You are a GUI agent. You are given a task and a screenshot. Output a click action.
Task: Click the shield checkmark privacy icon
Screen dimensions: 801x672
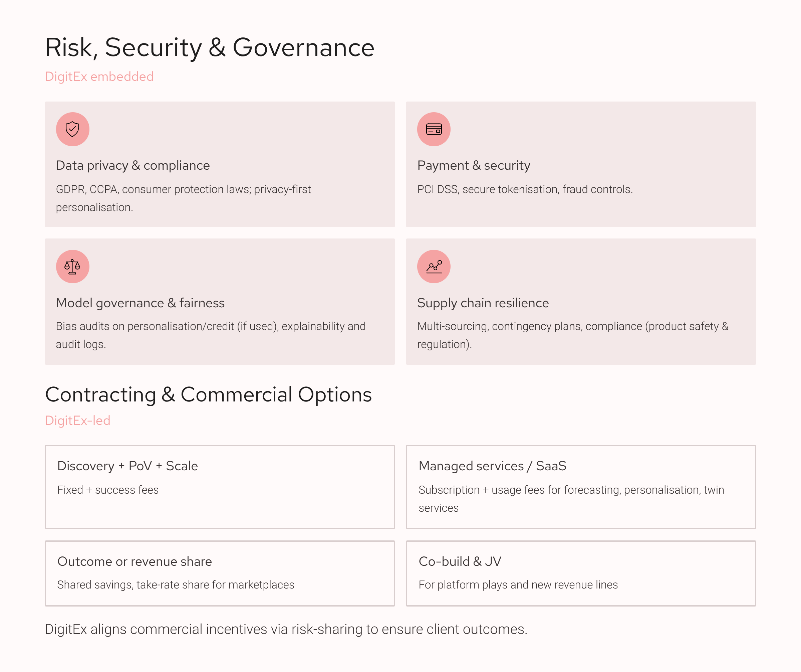click(x=72, y=129)
